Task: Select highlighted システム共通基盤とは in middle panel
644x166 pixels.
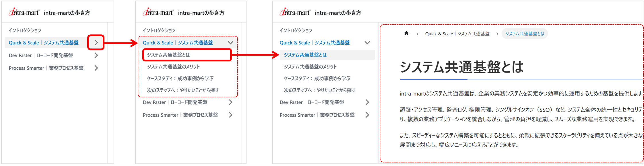Action: click(187, 55)
